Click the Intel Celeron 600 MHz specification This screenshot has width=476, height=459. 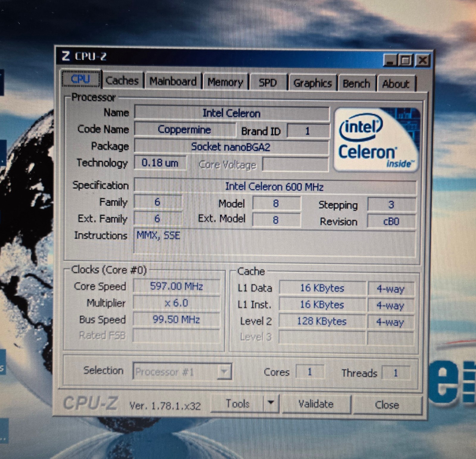point(275,187)
